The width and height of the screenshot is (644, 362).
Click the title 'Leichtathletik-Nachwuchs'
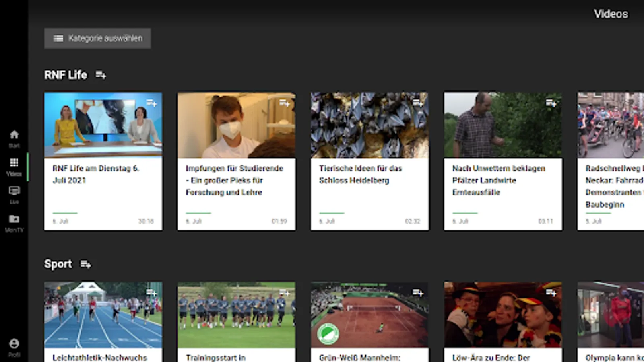click(100, 358)
